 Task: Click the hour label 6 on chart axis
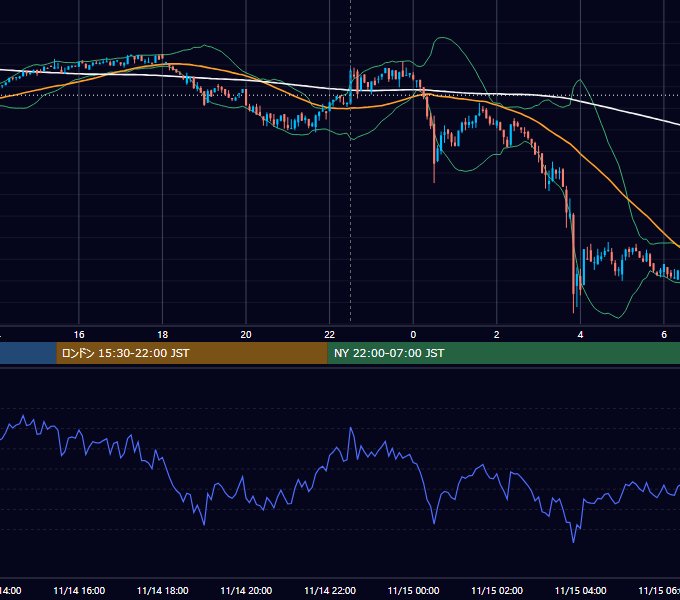point(664,335)
